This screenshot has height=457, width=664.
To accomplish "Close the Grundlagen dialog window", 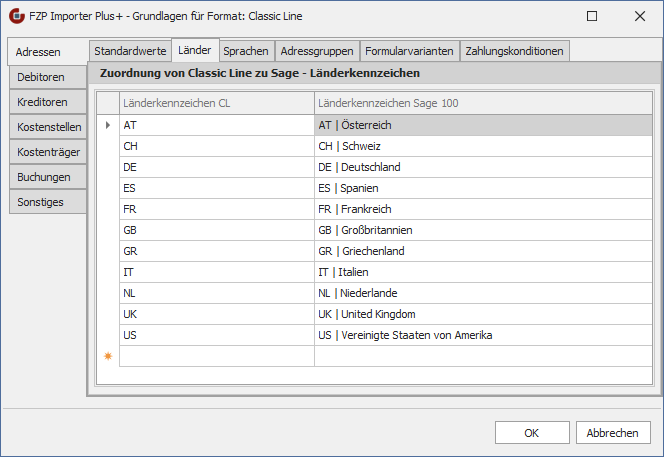I will coord(640,16).
